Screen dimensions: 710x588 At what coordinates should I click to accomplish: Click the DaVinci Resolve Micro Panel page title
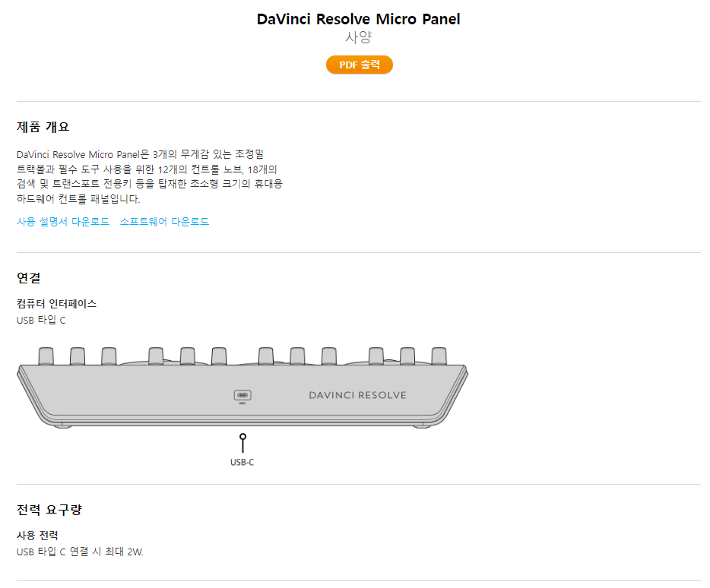(x=358, y=20)
